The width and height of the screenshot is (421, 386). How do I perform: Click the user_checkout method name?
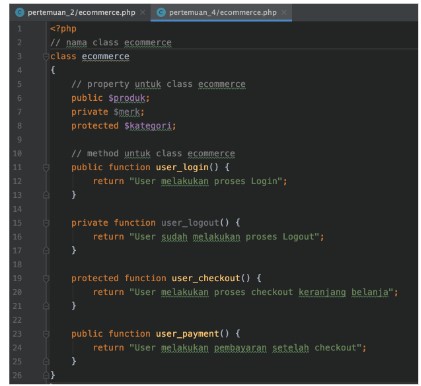[x=206, y=278]
